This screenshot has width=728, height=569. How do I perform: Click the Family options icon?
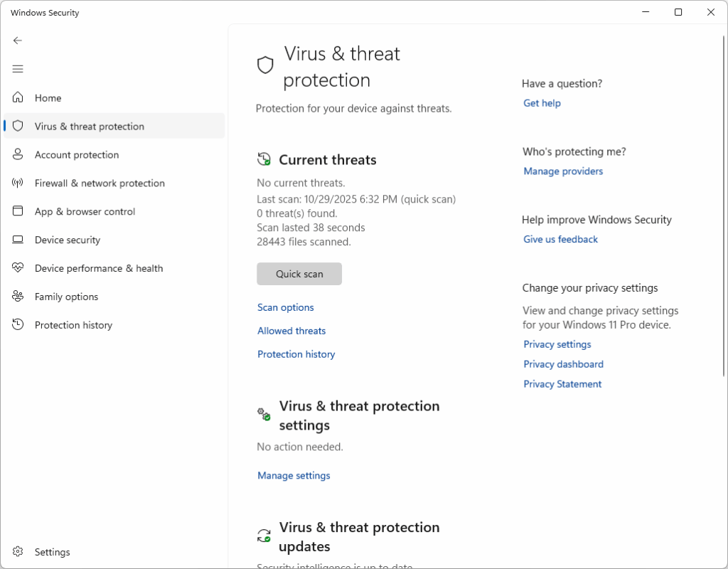click(18, 297)
